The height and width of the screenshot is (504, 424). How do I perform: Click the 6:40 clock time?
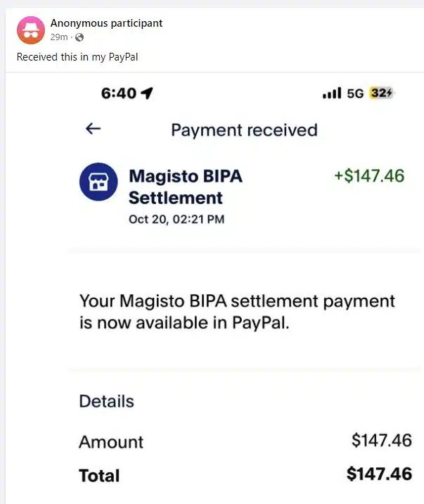coord(118,94)
